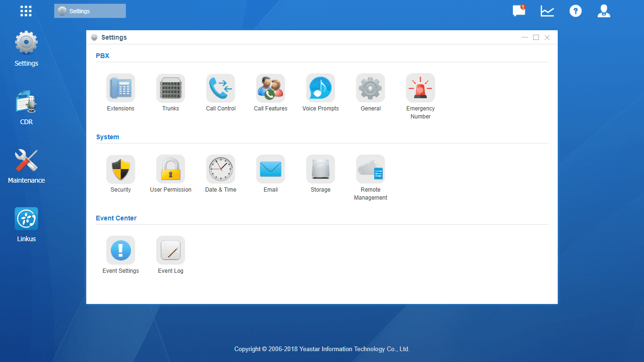Open Call Features settings
The width and height of the screenshot is (644, 362).
pyautogui.click(x=271, y=93)
